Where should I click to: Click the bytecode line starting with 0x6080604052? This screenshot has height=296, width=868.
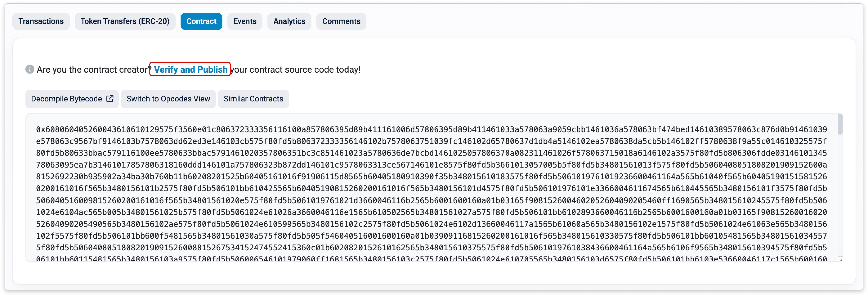coord(431,129)
